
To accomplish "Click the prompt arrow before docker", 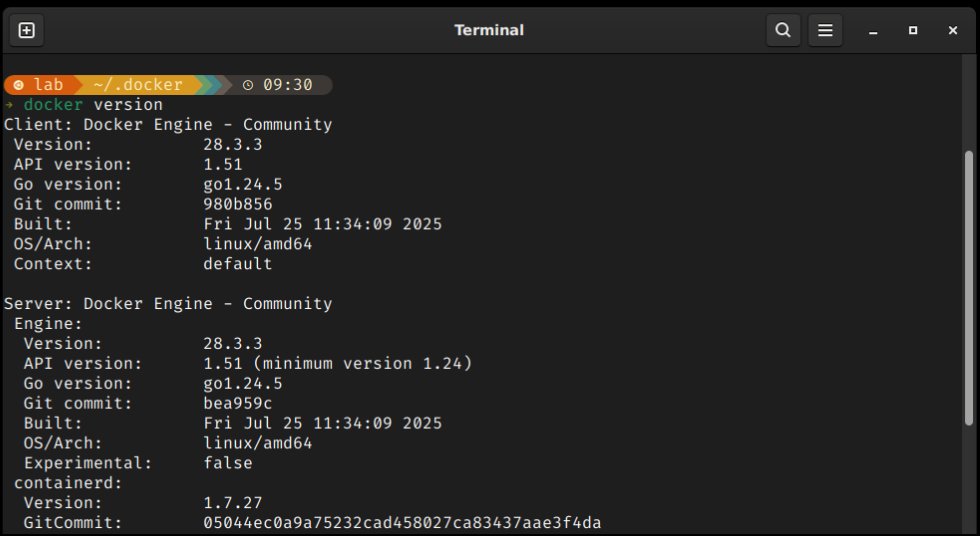I will click(9, 104).
